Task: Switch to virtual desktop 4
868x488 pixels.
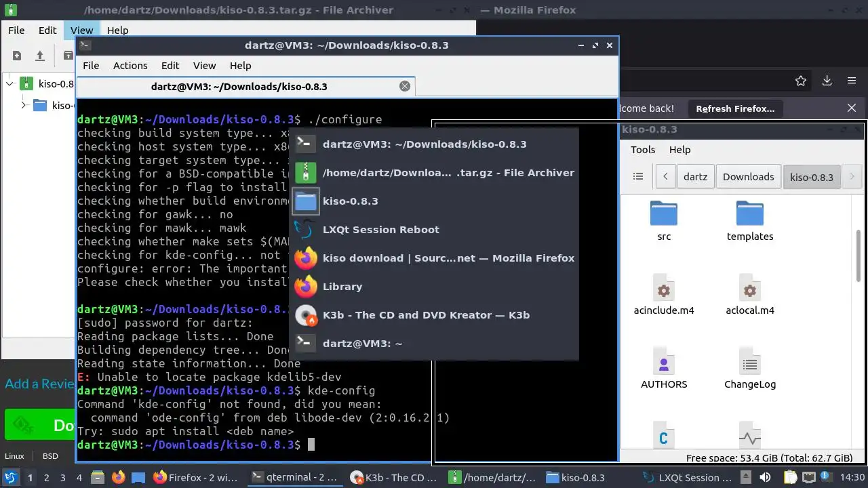Action: 79,477
